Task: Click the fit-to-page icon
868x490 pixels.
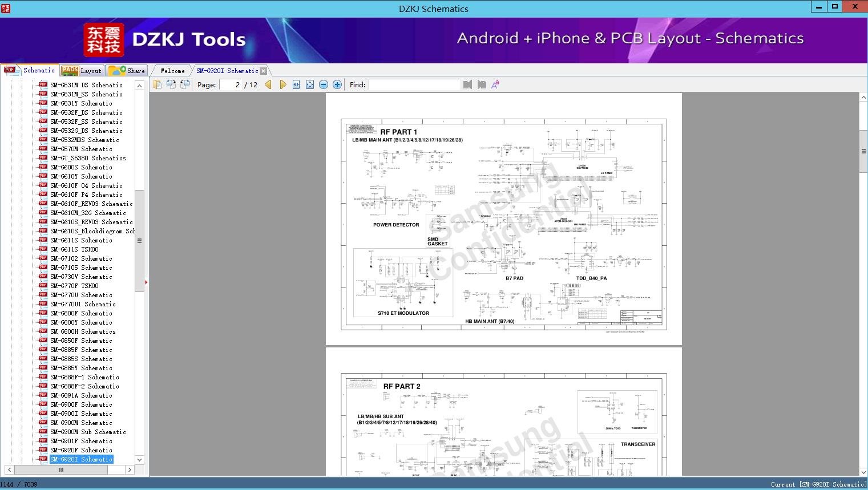Action: pyautogui.click(x=310, y=84)
